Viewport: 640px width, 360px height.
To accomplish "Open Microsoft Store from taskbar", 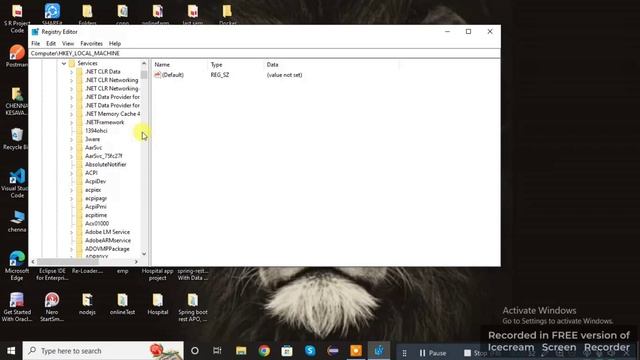I will tap(287, 351).
